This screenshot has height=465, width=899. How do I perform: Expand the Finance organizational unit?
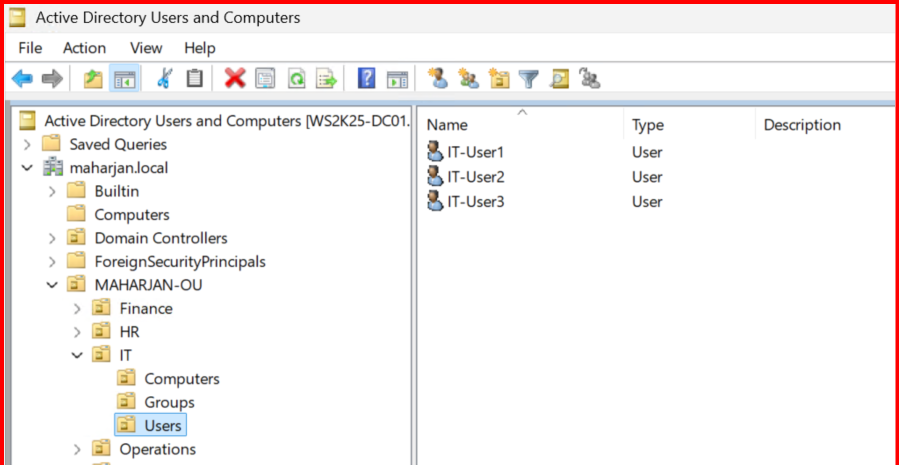(77, 309)
